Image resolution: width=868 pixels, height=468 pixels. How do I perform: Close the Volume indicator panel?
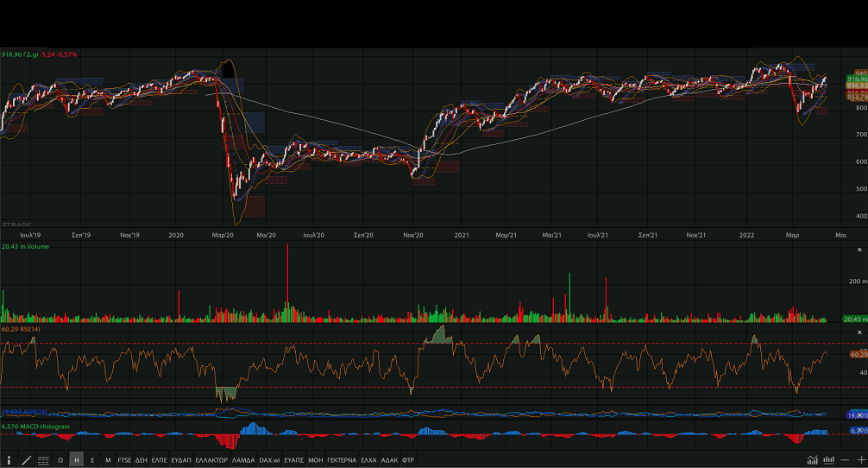tap(859, 248)
